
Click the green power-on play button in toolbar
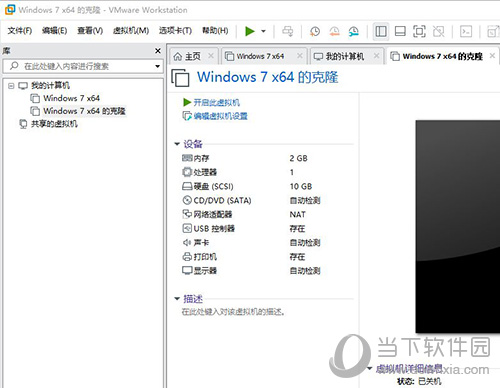click(x=250, y=31)
